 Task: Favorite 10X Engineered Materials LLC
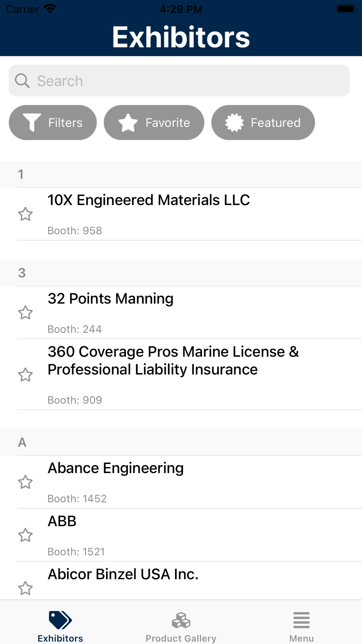(25, 214)
